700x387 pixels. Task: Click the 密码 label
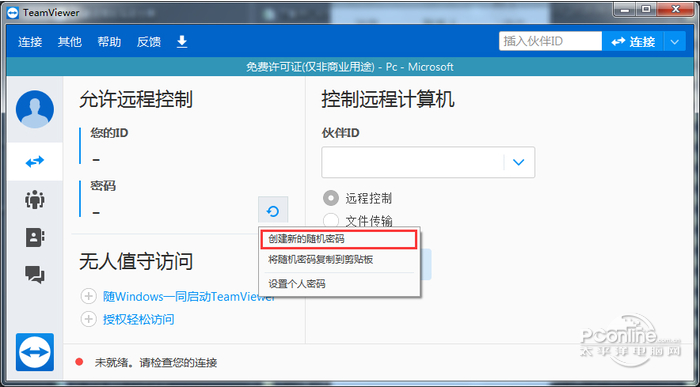pyautogui.click(x=103, y=186)
